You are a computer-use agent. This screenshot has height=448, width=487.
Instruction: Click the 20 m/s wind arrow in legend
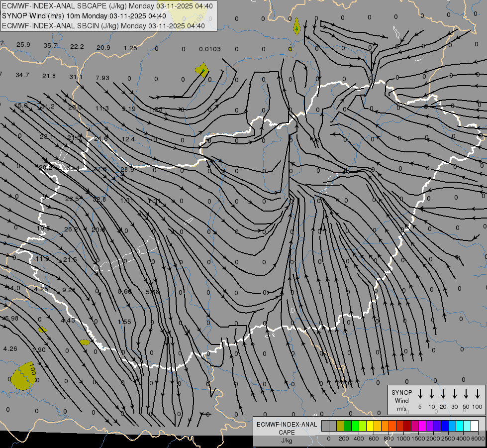tap(443, 394)
